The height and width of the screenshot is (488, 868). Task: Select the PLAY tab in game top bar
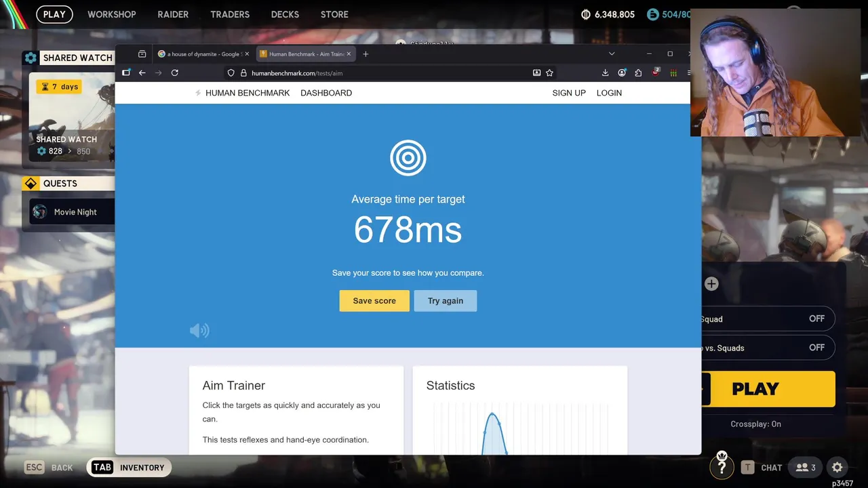tap(54, 14)
